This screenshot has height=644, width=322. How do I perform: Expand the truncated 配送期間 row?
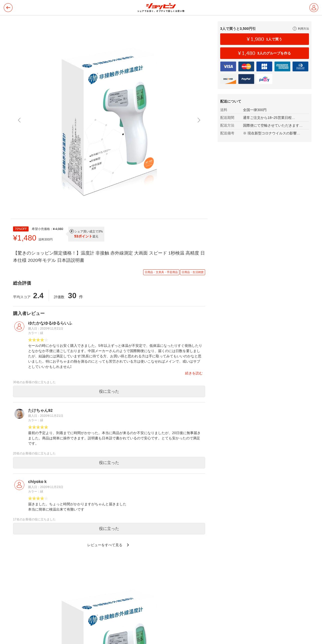(265, 118)
